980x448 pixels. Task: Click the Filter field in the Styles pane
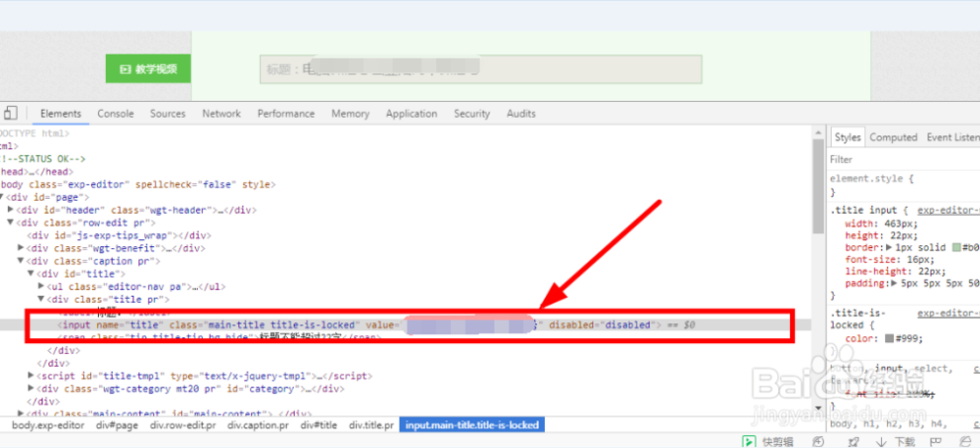pyautogui.click(x=905, y=160)
